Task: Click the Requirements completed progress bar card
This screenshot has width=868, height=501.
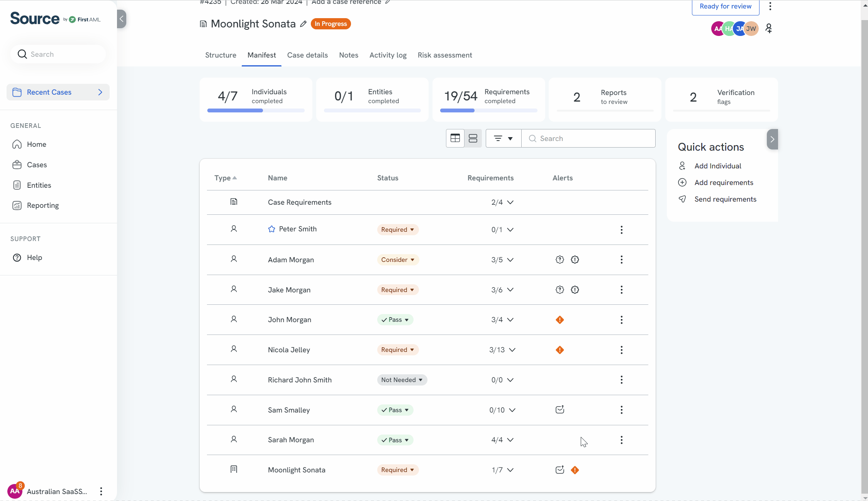Action: click(488, 100)
